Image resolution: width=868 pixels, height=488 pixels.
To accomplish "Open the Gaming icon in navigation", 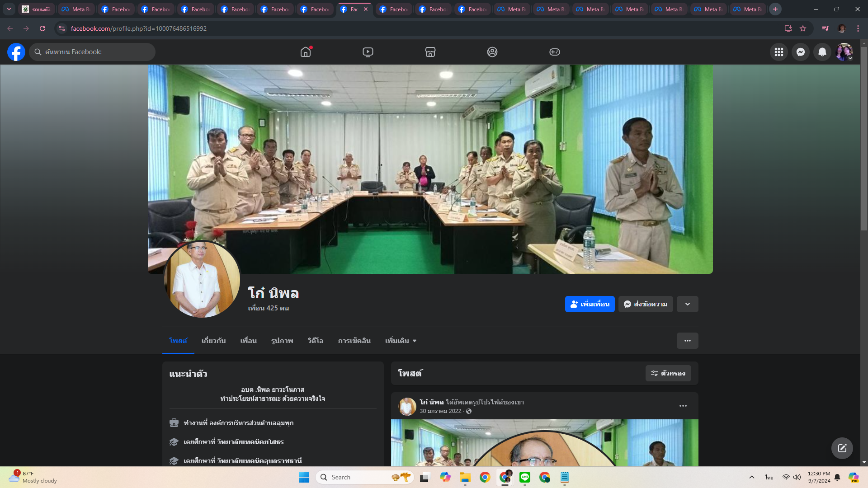I will [554, 52].
